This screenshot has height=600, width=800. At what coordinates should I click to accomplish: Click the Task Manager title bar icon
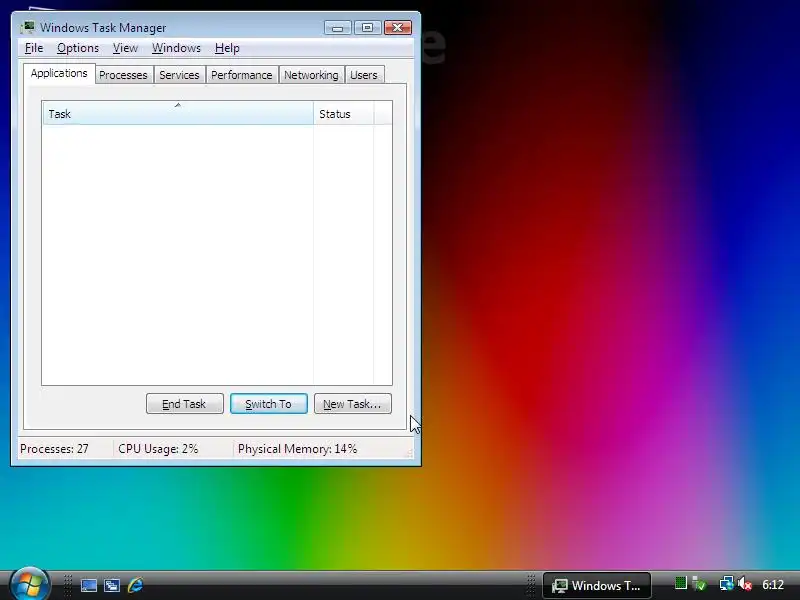pyautogui.click(x=28, y=27)
